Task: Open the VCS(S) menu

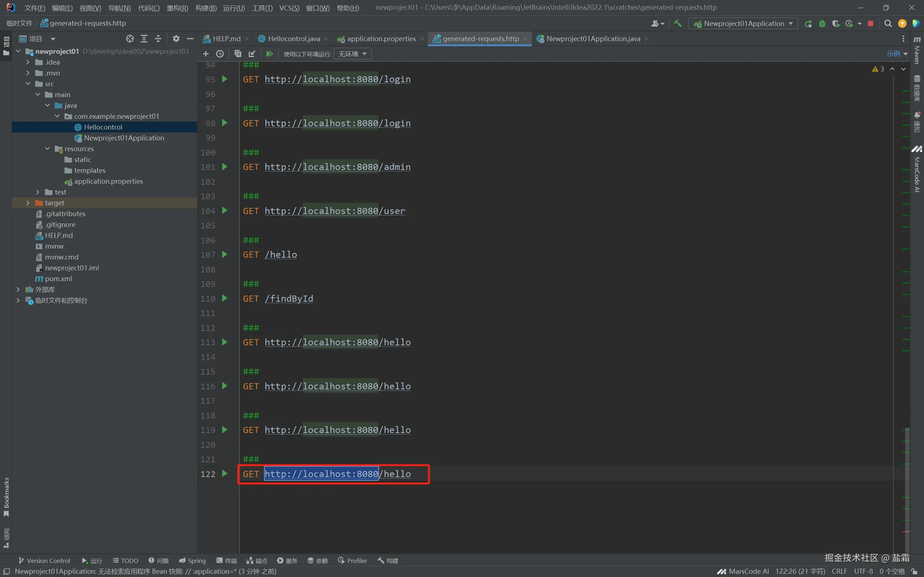Action: point(289,8)
